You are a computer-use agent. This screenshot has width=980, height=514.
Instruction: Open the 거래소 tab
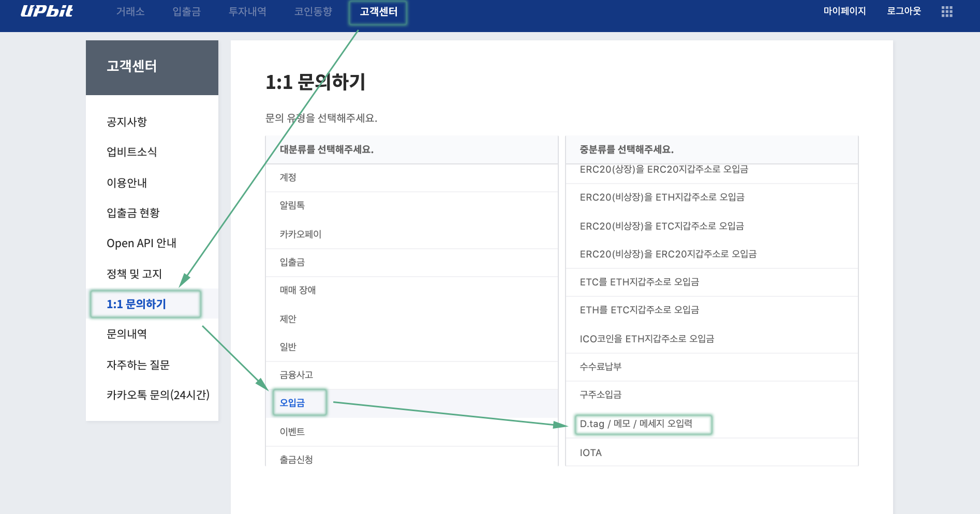click(x=130, y=11)
